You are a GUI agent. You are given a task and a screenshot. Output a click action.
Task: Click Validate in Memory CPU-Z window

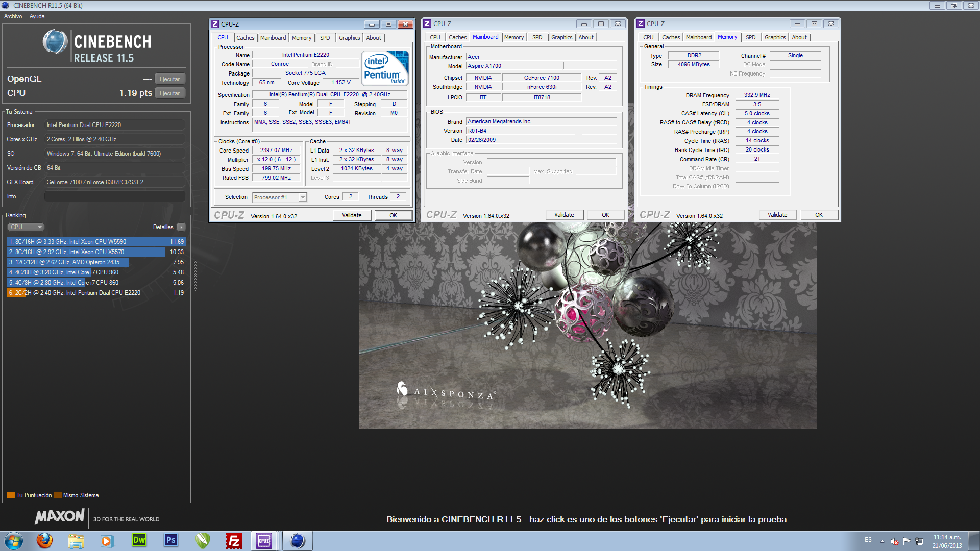tap(777, 215)
